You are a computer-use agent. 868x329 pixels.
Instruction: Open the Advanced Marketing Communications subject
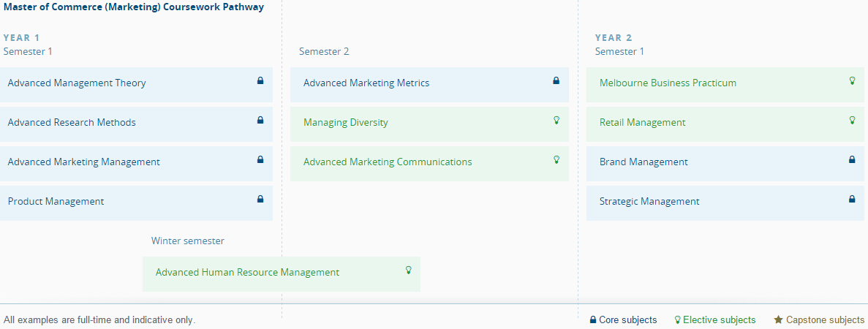tap(388, 162)
